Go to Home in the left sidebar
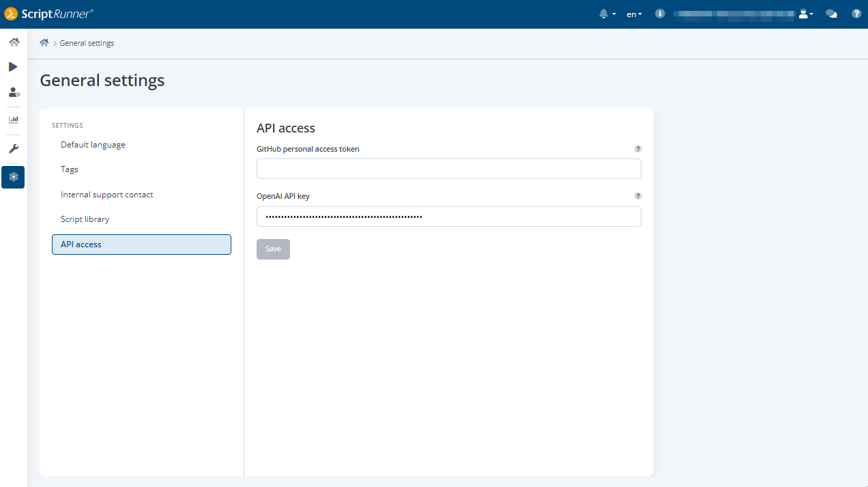868x487 pixels. click(14, 42)
